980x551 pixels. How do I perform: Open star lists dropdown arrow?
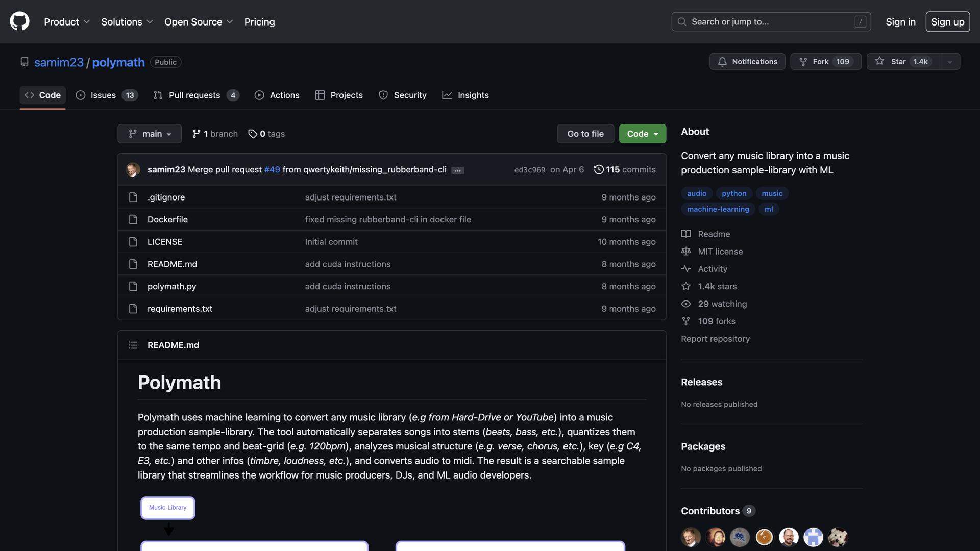point(950,62)
